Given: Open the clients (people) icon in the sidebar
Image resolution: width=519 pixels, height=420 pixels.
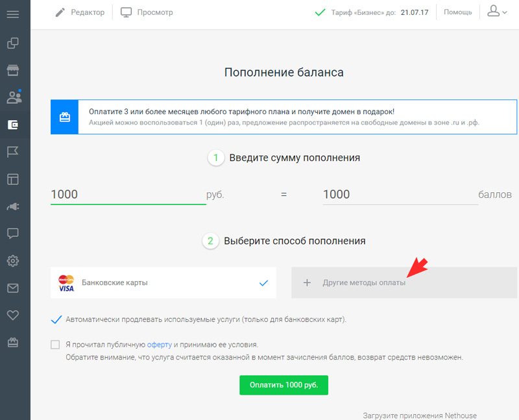Looking at the screenshot, I should tap(14, 97).
